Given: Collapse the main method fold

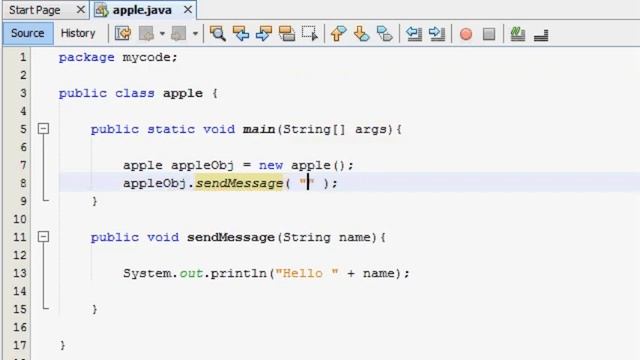Looking at the screenshot, I should [43, 129].
